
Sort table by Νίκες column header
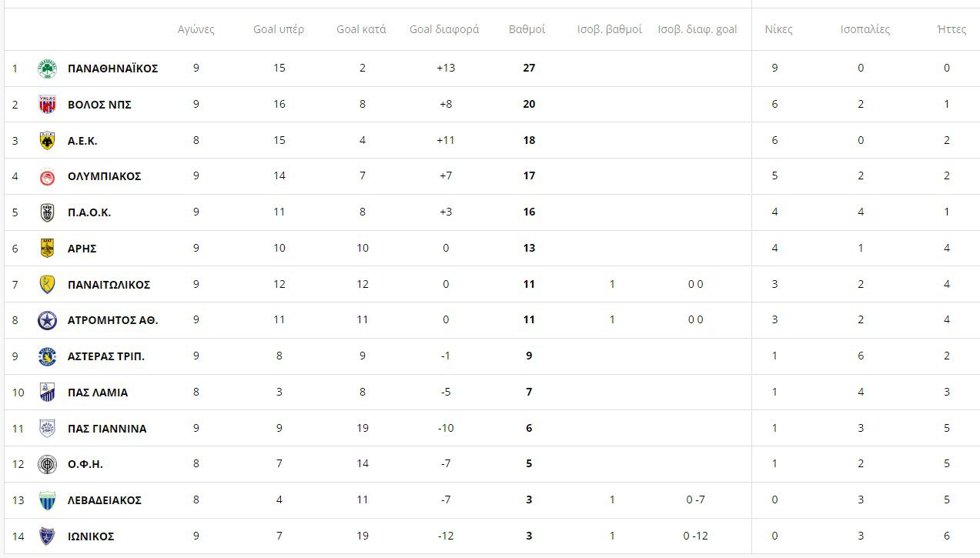[x=778, y=29]
